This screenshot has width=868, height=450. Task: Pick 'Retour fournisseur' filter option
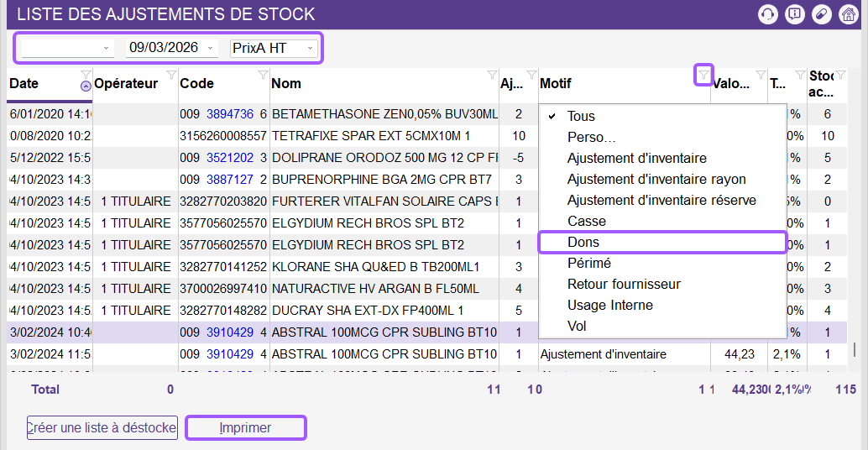(624, 284)
